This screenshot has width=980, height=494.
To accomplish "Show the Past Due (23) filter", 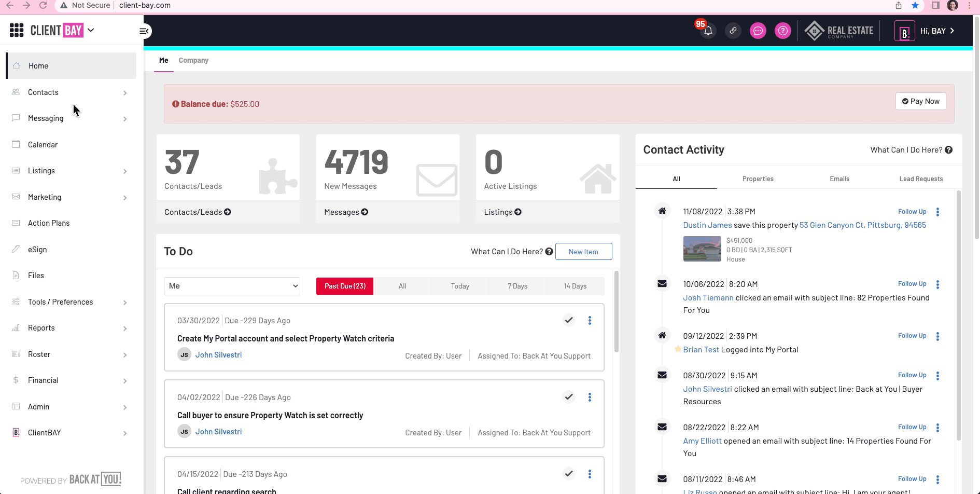I will (x=345, y=286).
